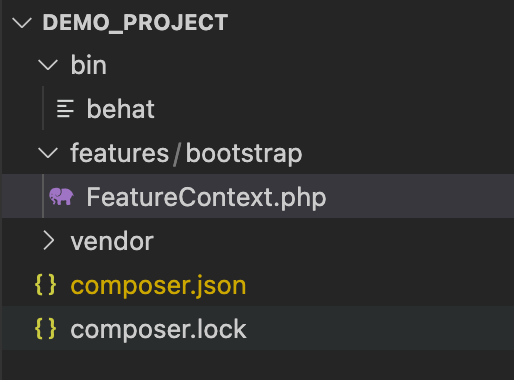Click the PHP elephant icon beside FeatureContext.php
The image size is (514, 380).
[x=61, y=196]
